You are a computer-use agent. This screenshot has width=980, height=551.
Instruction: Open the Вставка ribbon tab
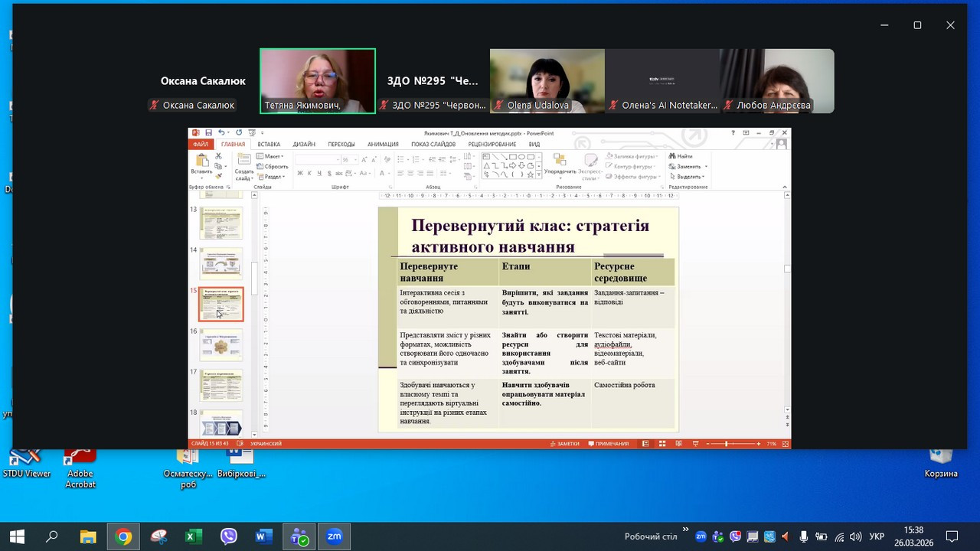(269, 144)
